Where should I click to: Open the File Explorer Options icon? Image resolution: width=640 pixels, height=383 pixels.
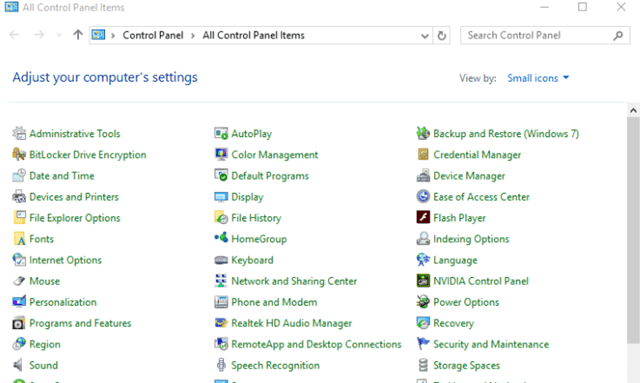pos(19,218)
